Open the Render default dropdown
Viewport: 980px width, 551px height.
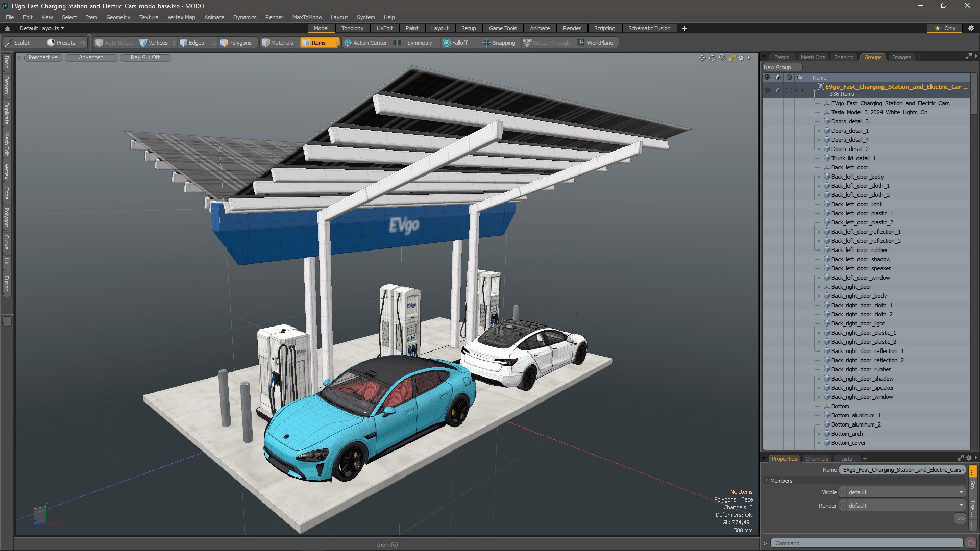click(902, 506)
